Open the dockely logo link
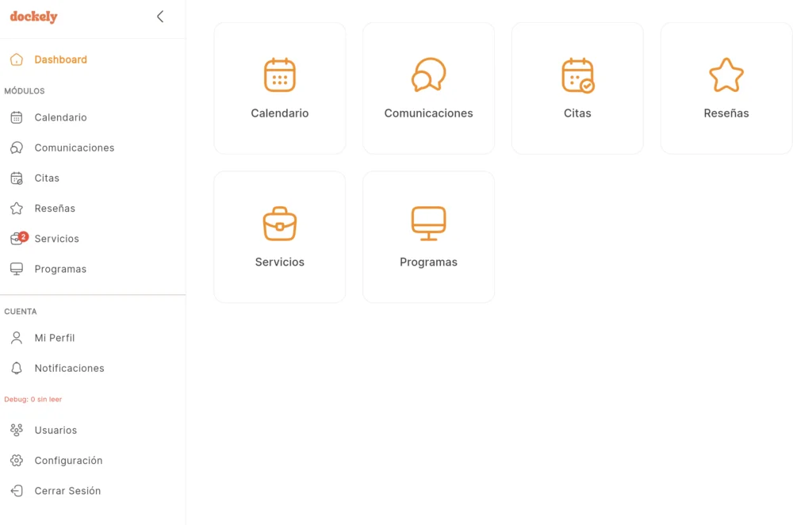This screenshot has width=812, height=525. [x=33, y=17]
